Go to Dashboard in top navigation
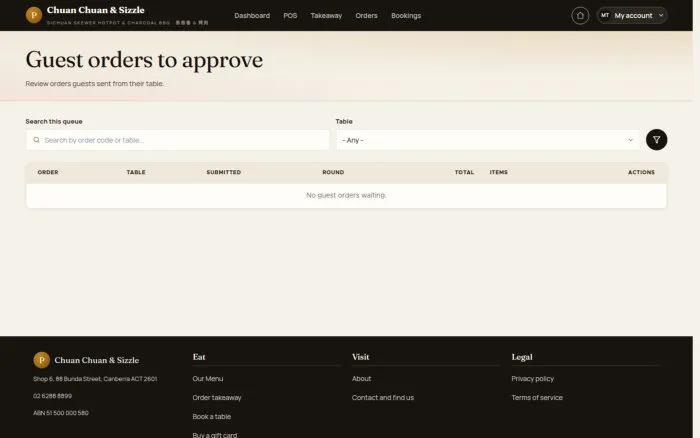The width and height of the screenshot is (700, 438). [x=252, y=16]
